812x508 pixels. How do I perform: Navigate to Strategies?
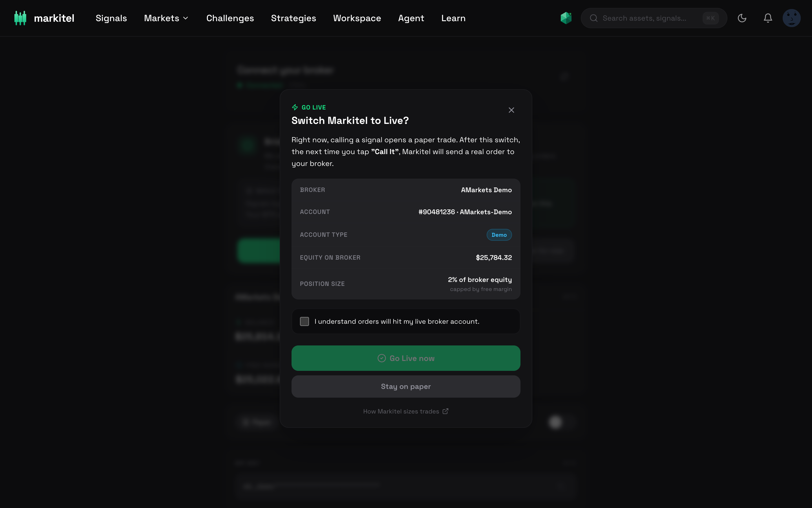coord(293,18)
